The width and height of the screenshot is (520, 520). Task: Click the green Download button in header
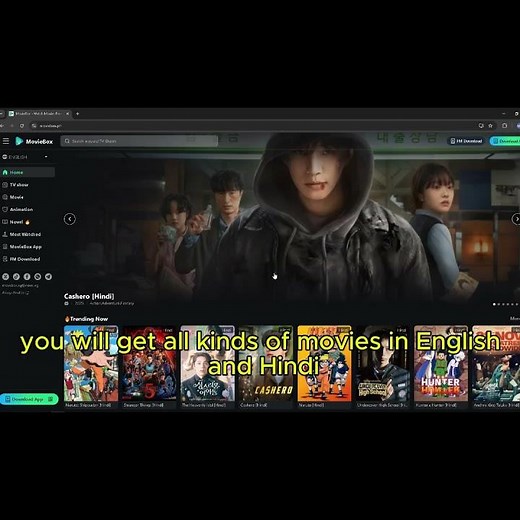pyautogui.click(x=505, y=141)
